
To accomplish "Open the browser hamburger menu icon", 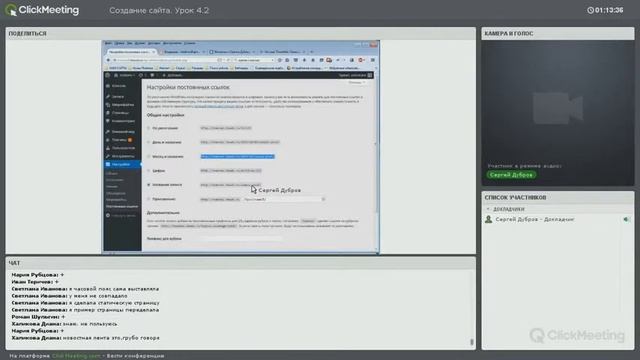I will tap(373, 60).
